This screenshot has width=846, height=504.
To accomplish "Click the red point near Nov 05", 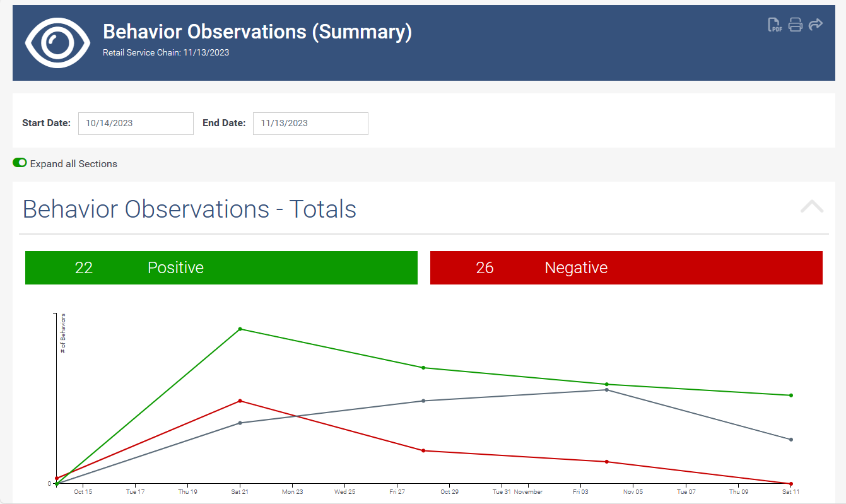I will [607, 462].
